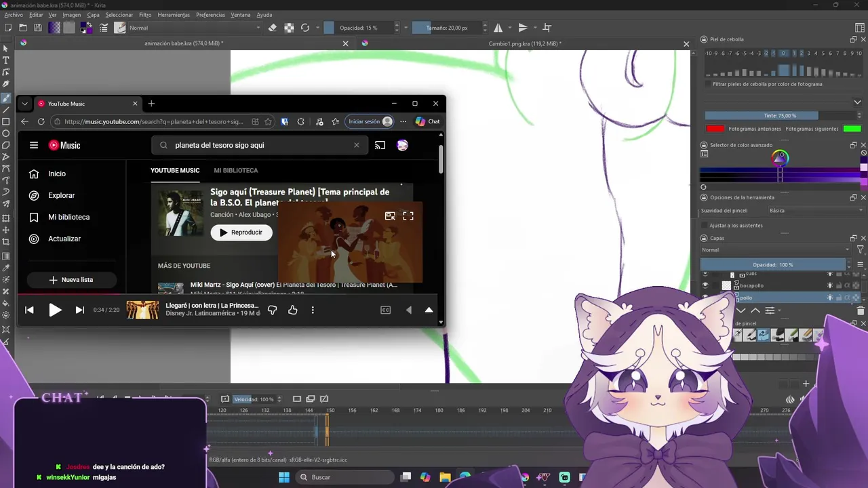Screen dimensions: 868x488
Task: Select the Rectangle shape tool
Action: (6, 122)
